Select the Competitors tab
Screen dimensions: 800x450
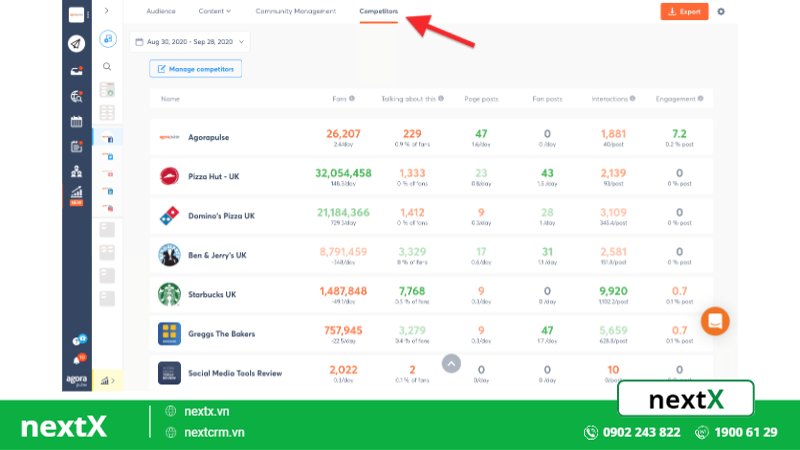coord(379,12)
